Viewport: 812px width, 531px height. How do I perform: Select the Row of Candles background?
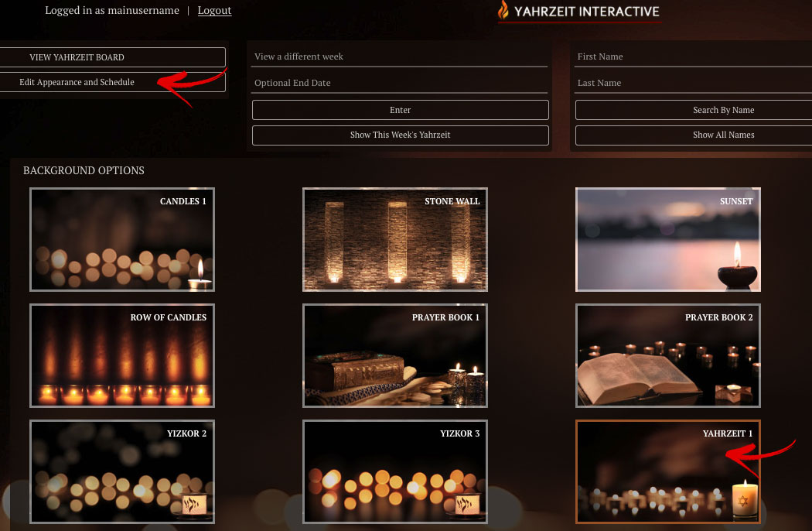tap(122, 356)
